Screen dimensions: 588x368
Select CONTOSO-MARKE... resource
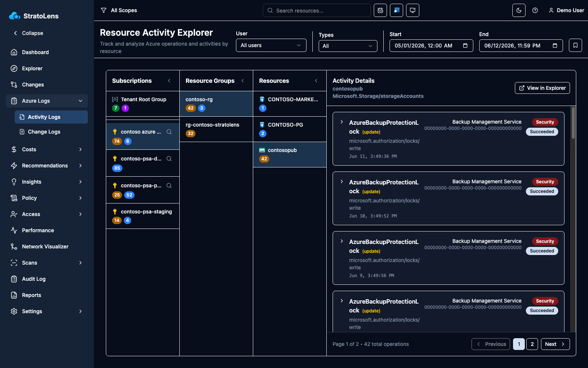click(290, 104)
